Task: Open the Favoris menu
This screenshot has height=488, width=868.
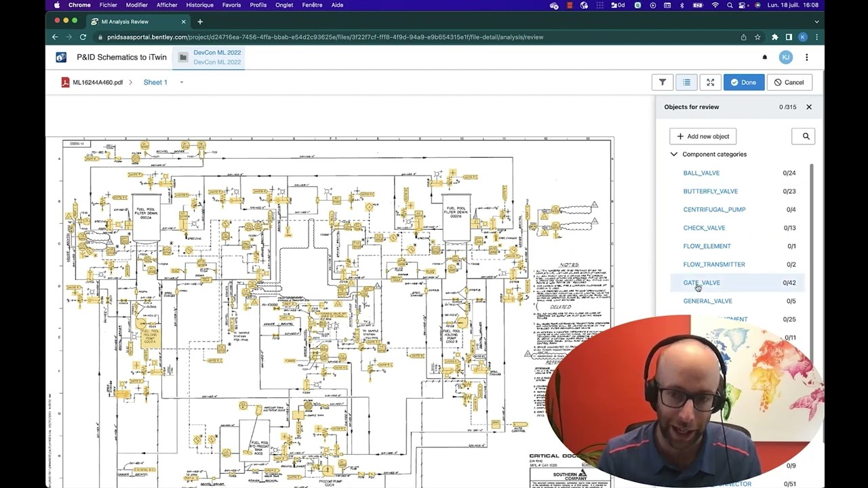Action: tap(231, 5)
